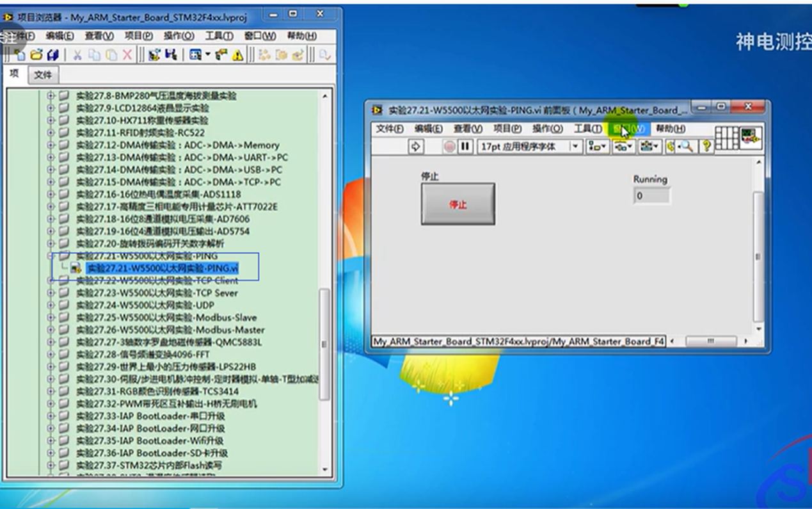Click the yellow warning triangle icon
Image resolution: width=812 pixels, height=509 pixels.
238,55
